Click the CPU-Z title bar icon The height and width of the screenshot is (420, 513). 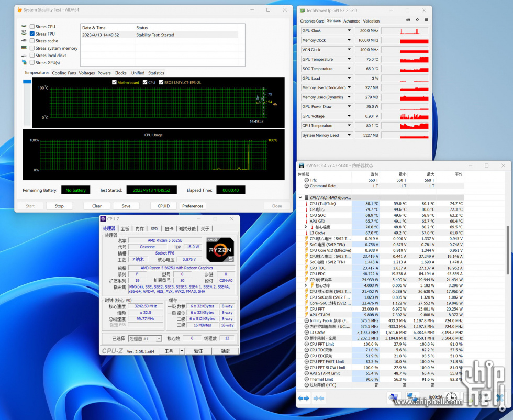[104, 219]
